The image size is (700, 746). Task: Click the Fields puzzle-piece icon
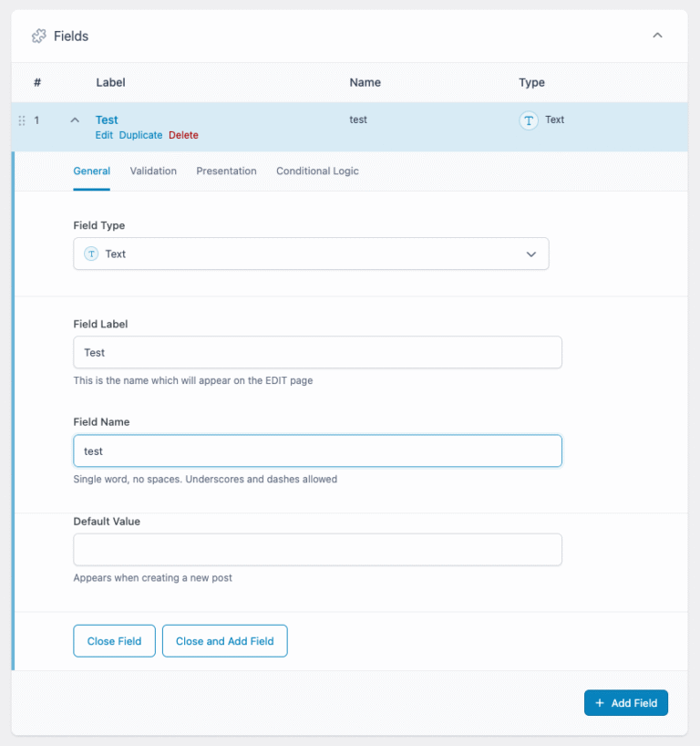click(x=39, y=36)
